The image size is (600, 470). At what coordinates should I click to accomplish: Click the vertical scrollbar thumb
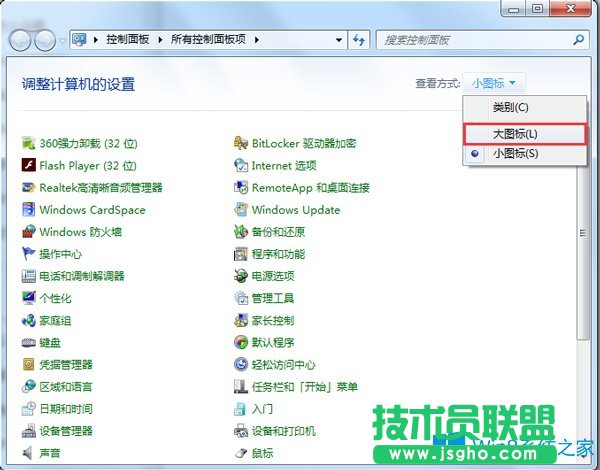coord(583,233)
